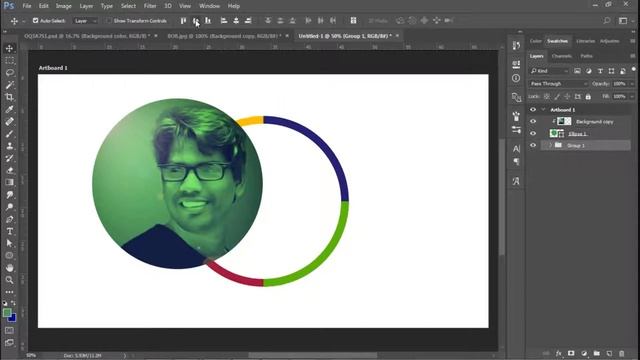This screenshot has height=360, width=640.
Task: Enable Show Transform Controls checkbox
Action: (x=108, y=20)
